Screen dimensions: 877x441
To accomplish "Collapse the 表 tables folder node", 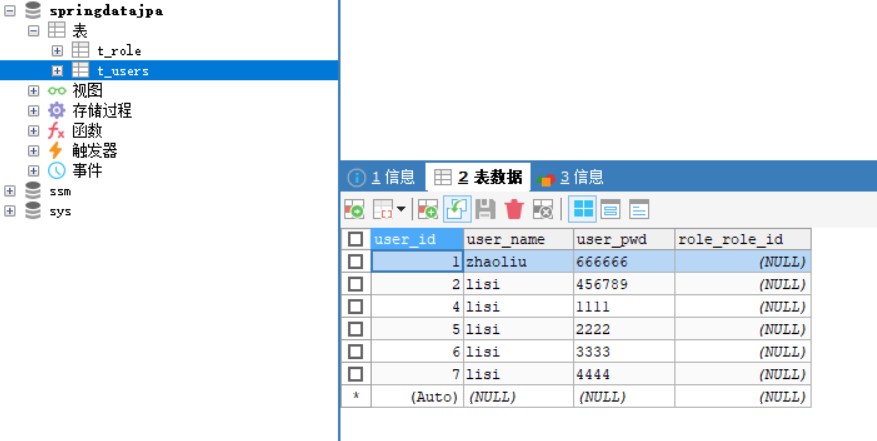I will [x=34, y=31].
